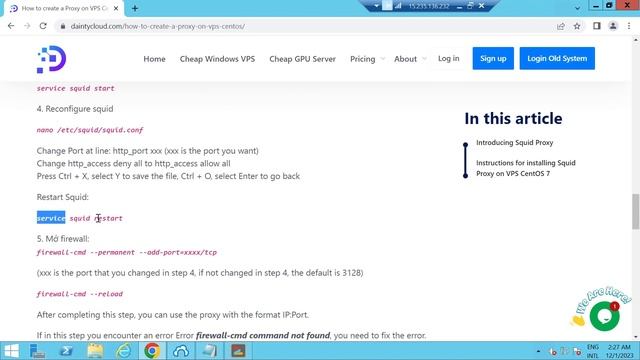640x360 pixels.
Task: Click the 'Change http_access deny all' line
Action: tap(133, 163)
